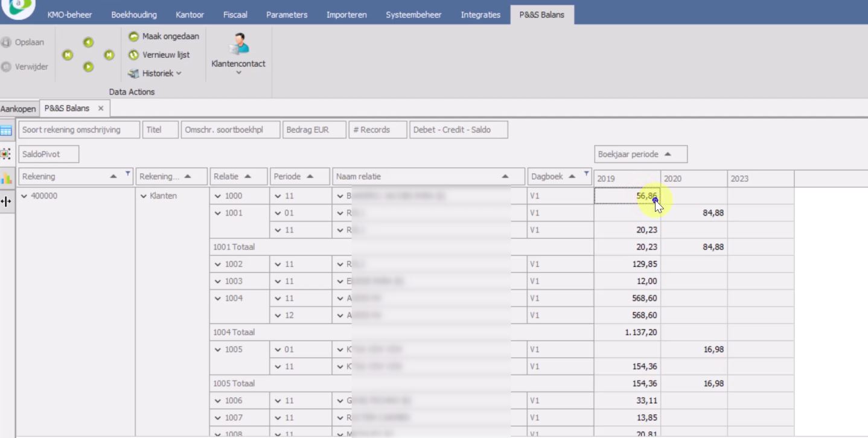
Task: Collapse relation 1001 chevron
Action: click(x=218, y=213)
